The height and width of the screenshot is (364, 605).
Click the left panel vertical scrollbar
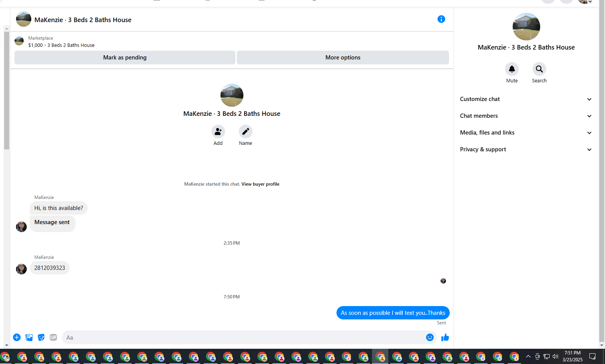pyautogui.click(x=6, y=91)
